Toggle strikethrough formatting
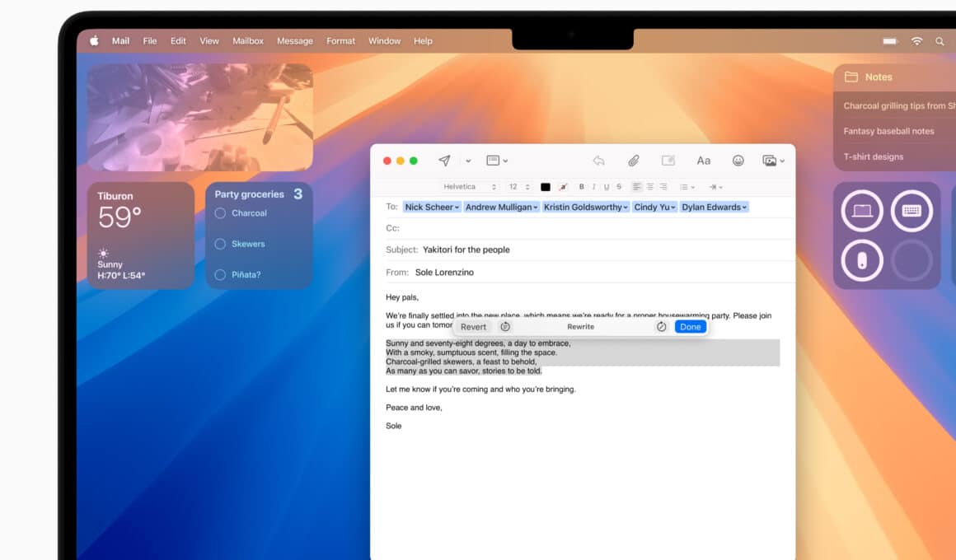The width and height of the screenshot is (956, 560). point(619,186)
